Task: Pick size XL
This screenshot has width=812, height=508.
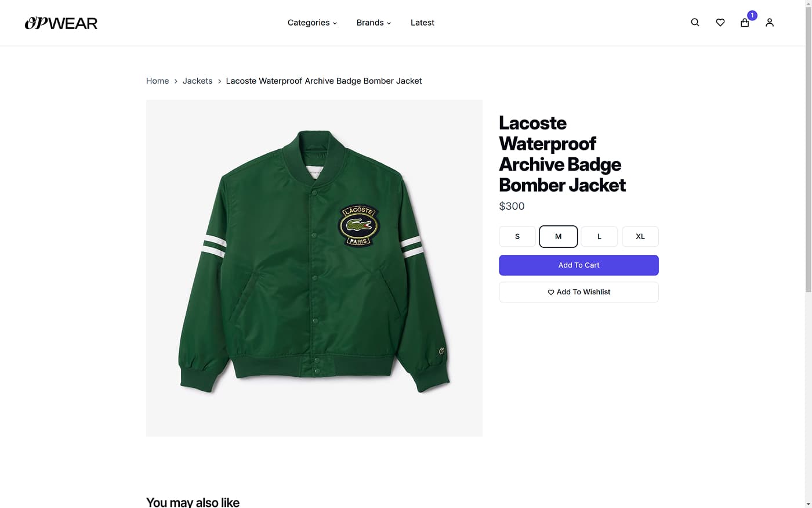Action: 640,236
